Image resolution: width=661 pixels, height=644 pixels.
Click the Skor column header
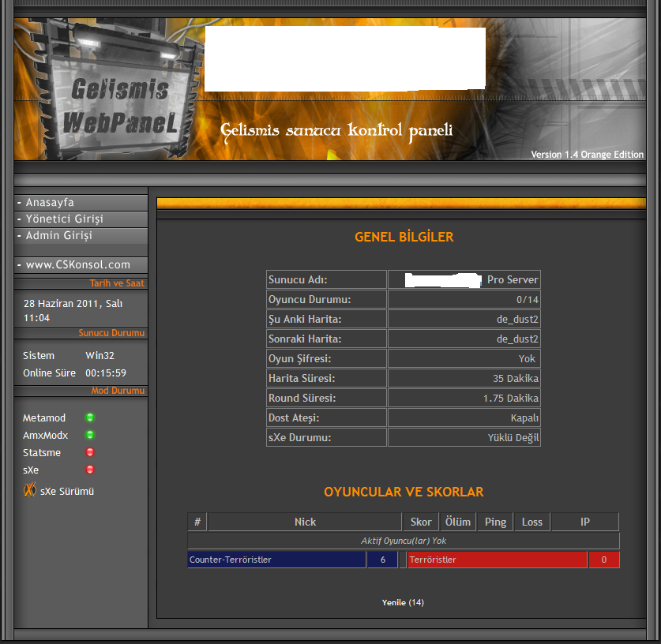click(421, 522)
